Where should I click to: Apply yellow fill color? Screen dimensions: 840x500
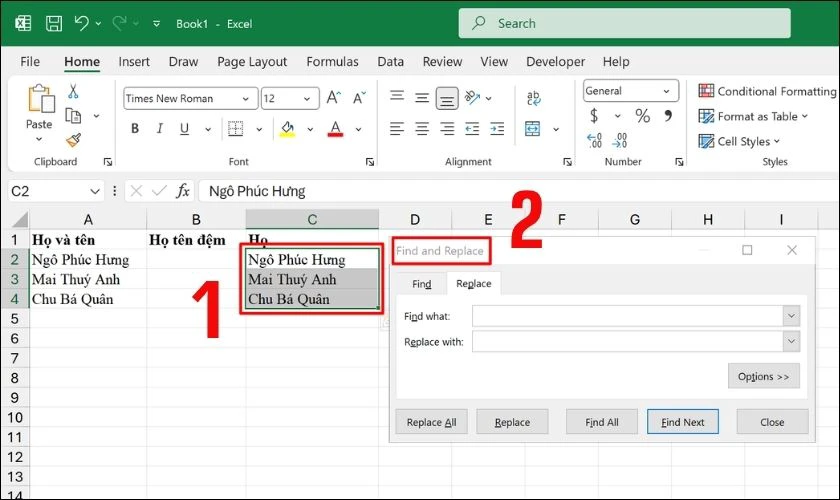288,129
